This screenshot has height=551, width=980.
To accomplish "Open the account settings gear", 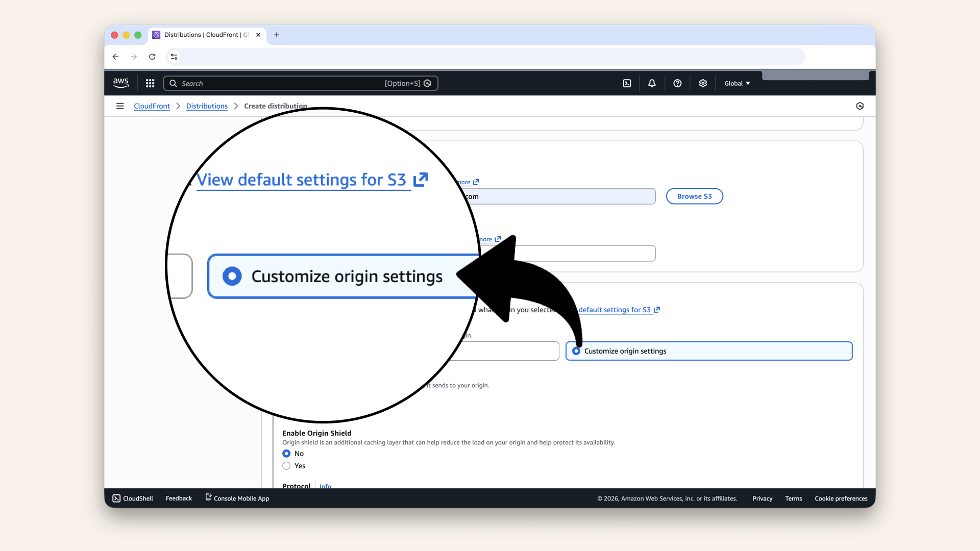I will click(x=703, y=83).
